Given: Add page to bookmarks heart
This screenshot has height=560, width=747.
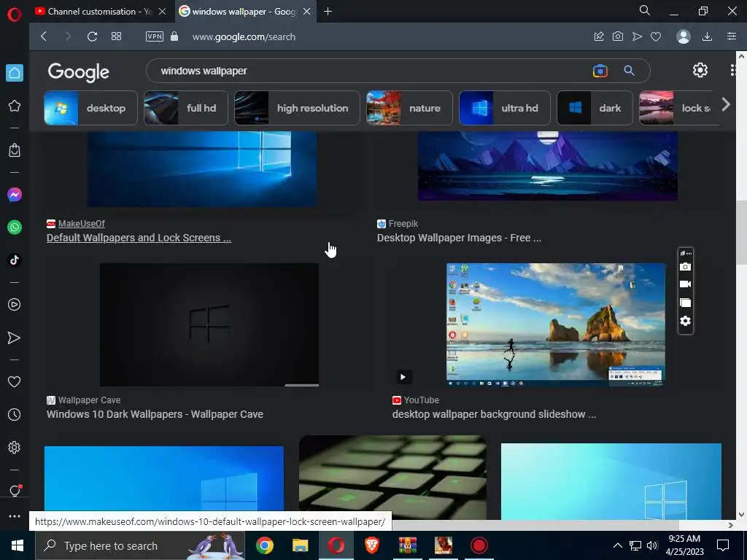Looking at the screenshot, I should pos(656,36).
